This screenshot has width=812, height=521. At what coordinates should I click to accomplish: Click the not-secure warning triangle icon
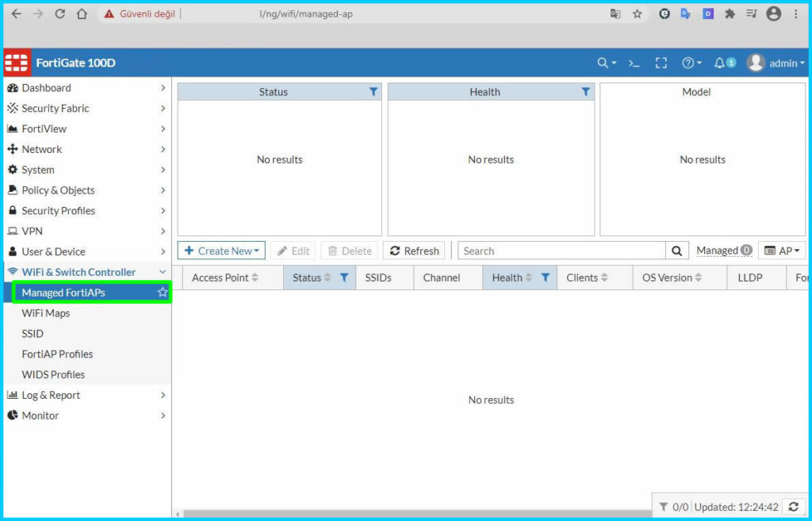coord(109,14)
